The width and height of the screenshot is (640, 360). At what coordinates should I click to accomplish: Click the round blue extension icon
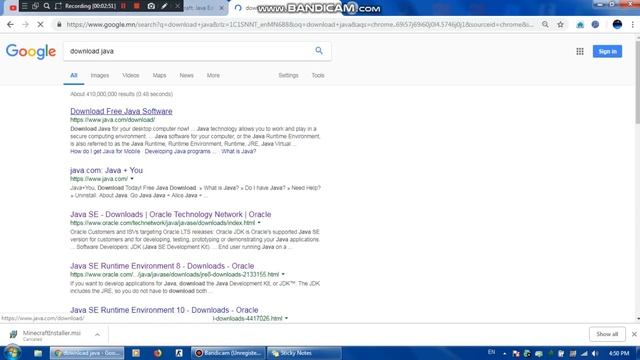coord(596,24)
